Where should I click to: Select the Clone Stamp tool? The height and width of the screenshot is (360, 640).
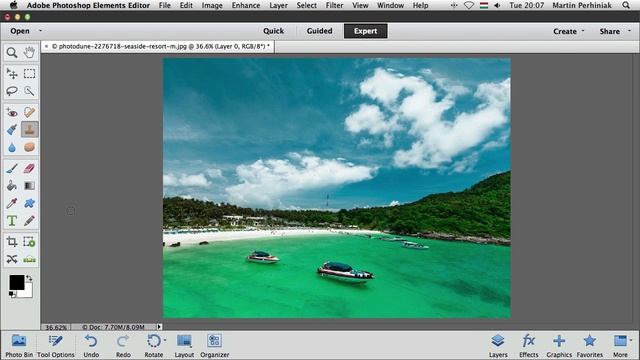(x=29, y=129)
